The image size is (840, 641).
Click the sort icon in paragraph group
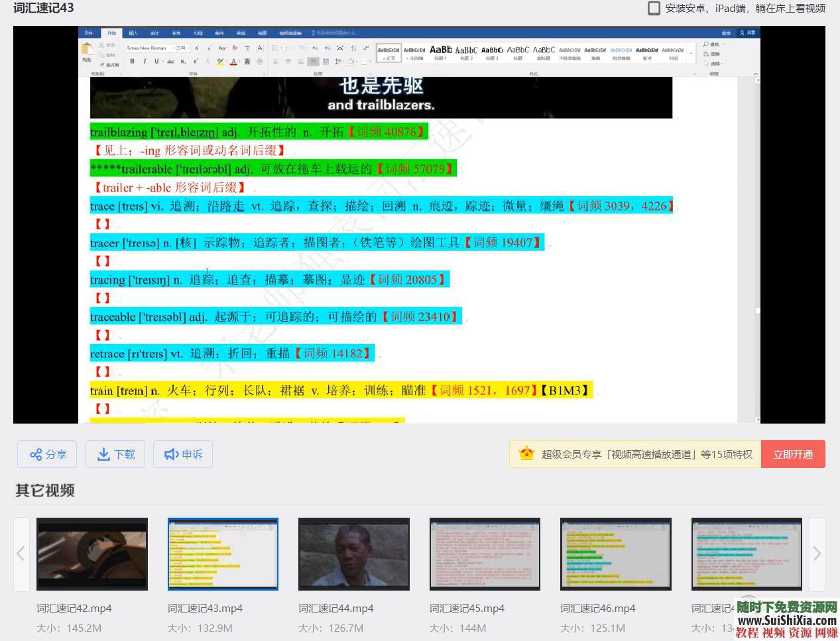coord(353,49)
